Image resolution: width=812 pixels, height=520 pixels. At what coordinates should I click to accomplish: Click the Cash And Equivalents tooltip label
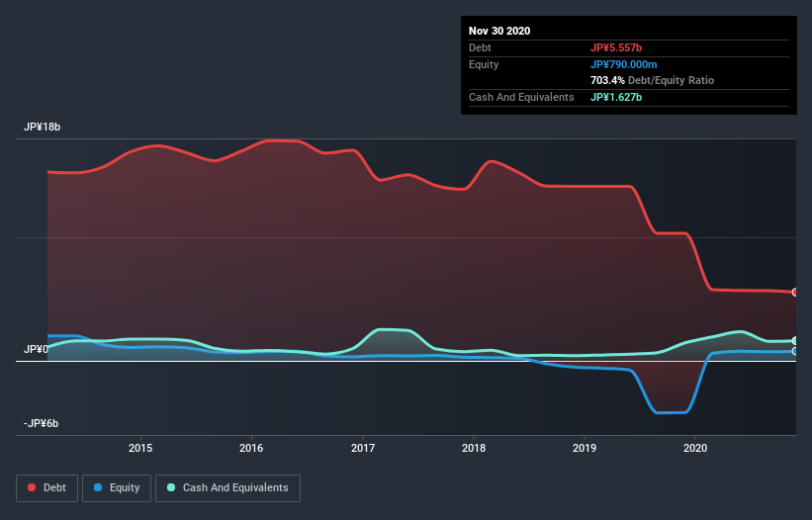tap(521, 97)
